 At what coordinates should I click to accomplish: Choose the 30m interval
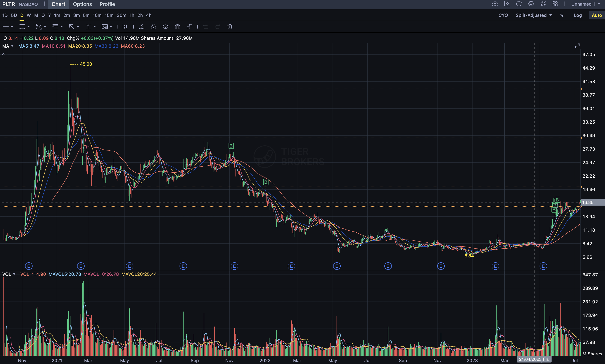click(121, 15)
